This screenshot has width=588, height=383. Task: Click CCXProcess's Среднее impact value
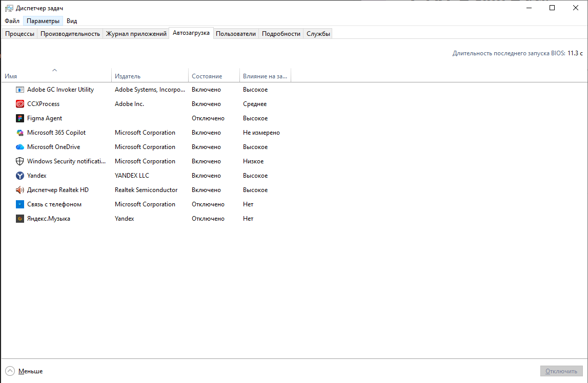[x=255, y=104]
